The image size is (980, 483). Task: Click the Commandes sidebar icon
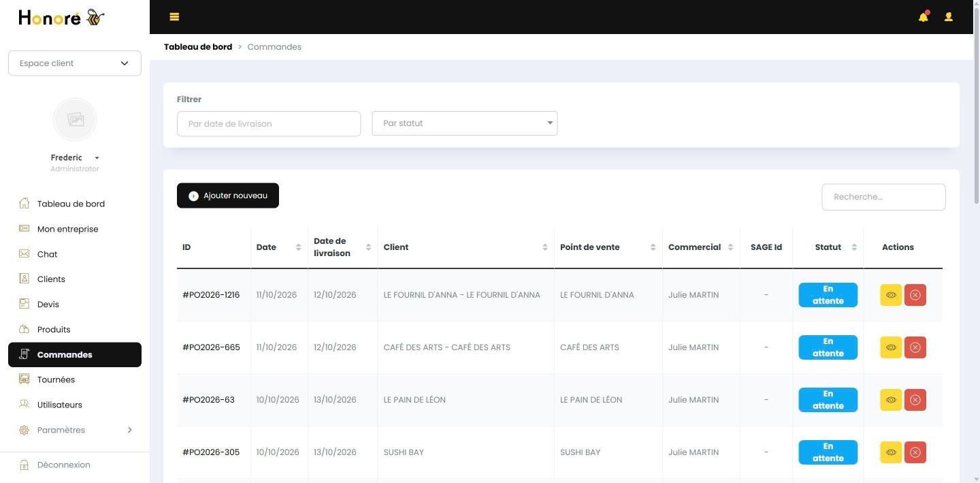[24, 354]
